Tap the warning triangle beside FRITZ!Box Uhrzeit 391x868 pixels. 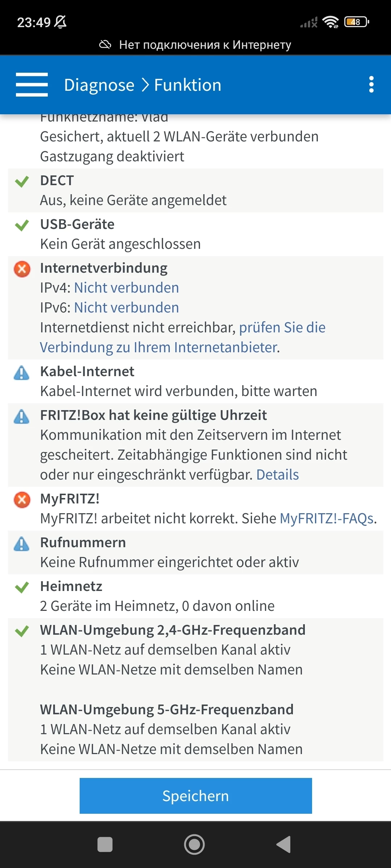tap(22, 417)
